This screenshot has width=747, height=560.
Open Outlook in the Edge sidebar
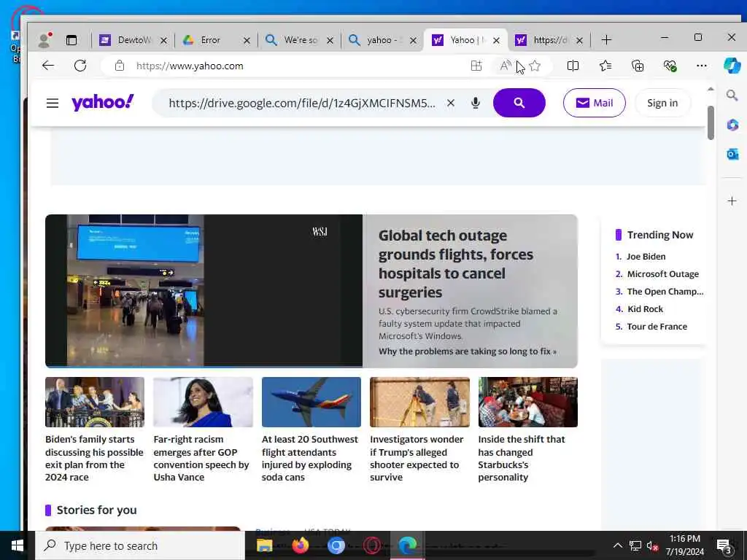pyautogui.click(x=732, y=154)
